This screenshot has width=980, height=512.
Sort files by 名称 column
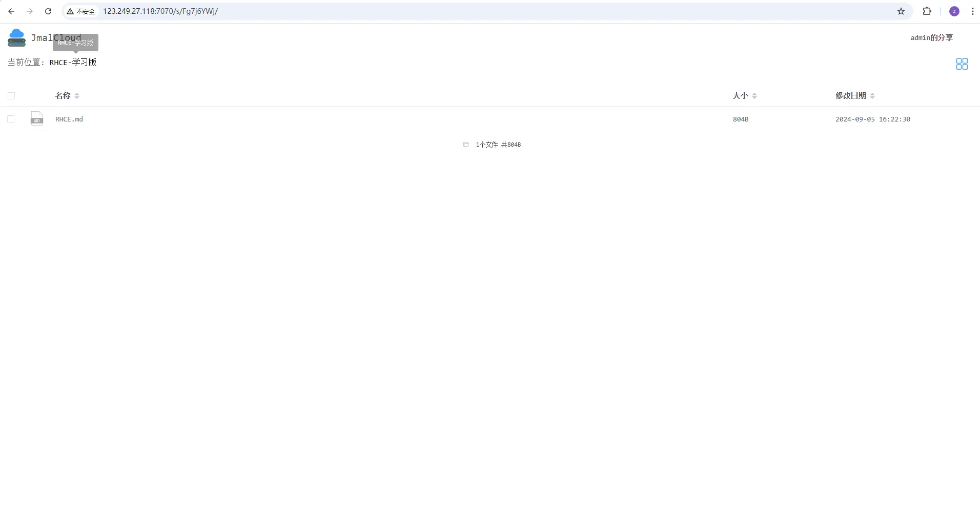[x=67, y=95]
